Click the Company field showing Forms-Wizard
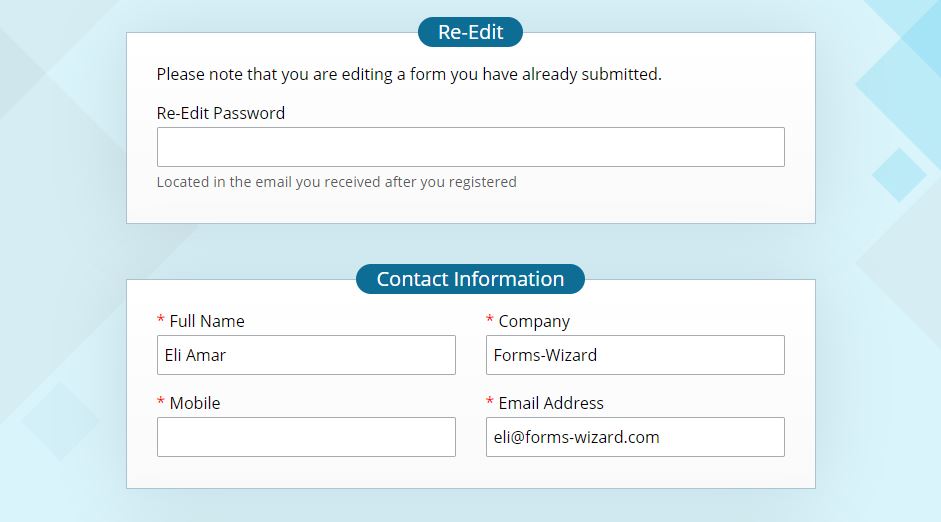 point(635,355)
